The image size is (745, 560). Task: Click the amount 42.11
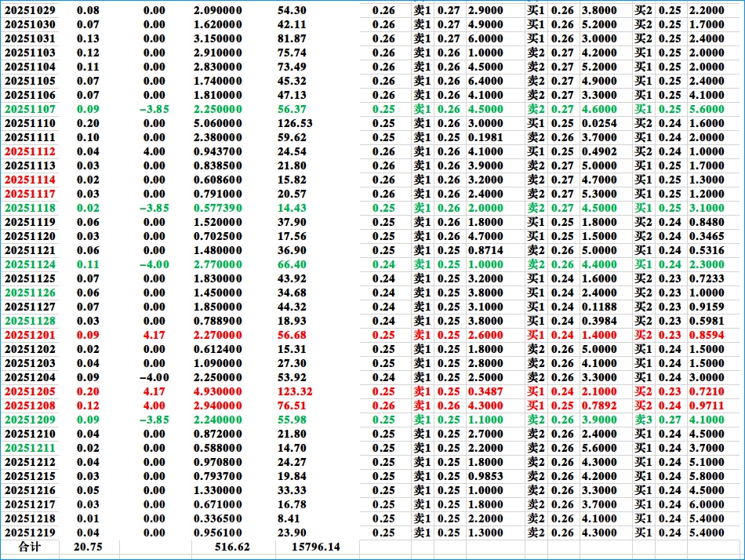pos(292,25)
